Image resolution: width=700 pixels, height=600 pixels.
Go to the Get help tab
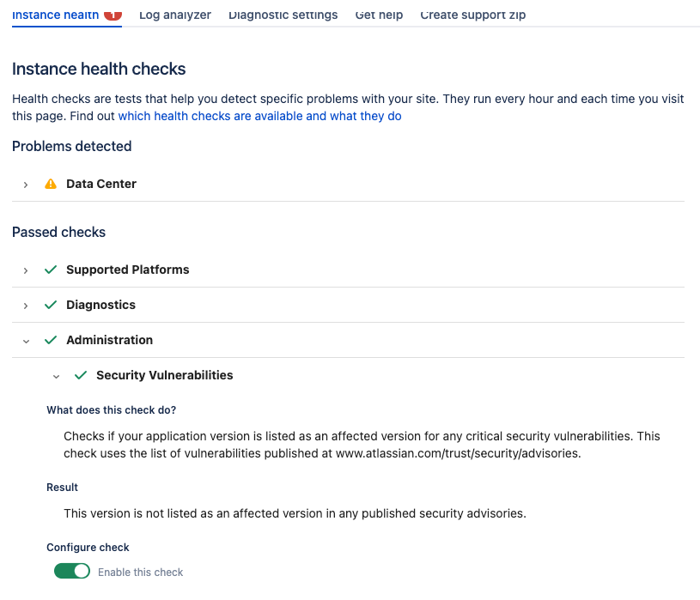(379, 15)
